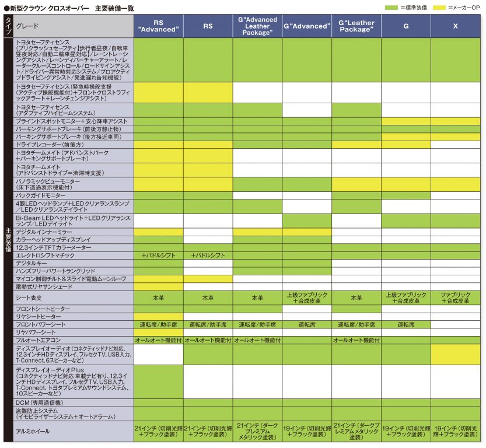Click the vertical タイプ side label

pyautogui.click(x=8, y=26)
